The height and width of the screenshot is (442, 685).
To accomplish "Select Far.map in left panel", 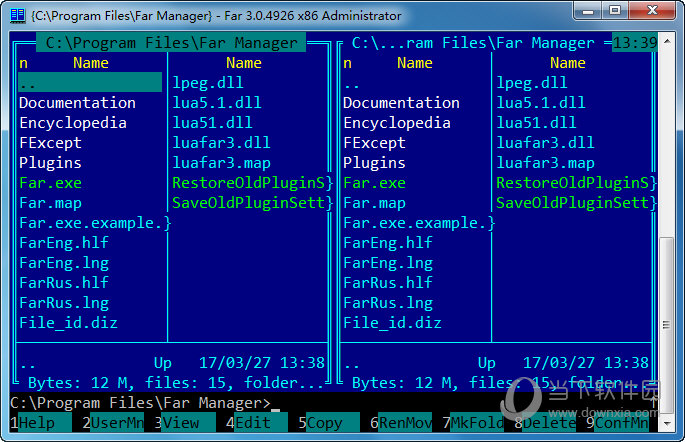I will click(50, 203).
